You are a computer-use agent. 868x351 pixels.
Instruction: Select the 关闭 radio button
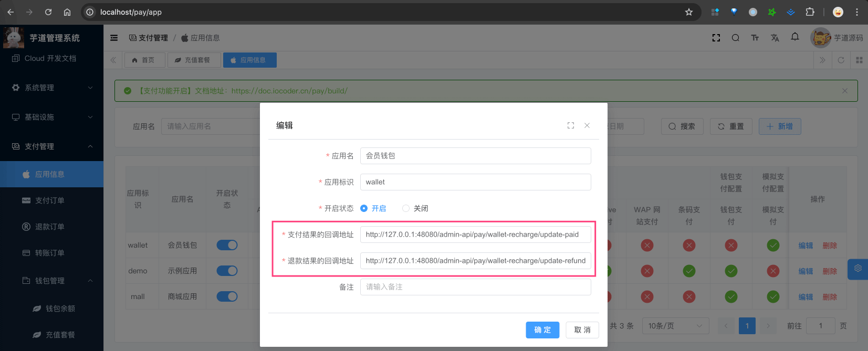coord(406,208)
